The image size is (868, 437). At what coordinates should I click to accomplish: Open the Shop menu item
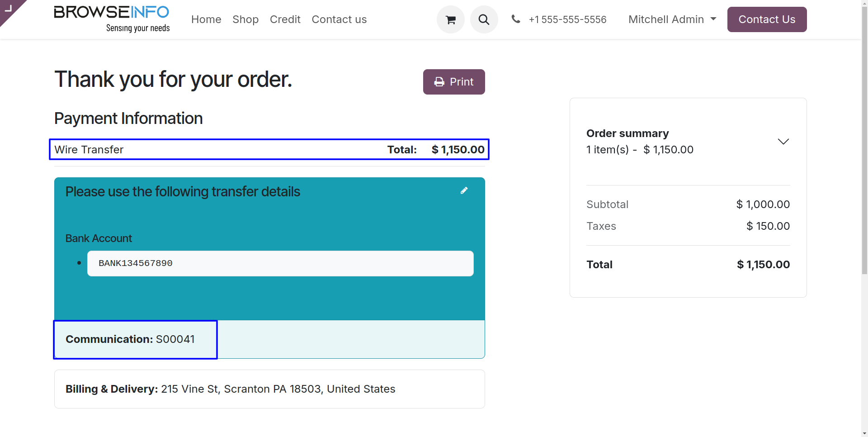(245, 19)
